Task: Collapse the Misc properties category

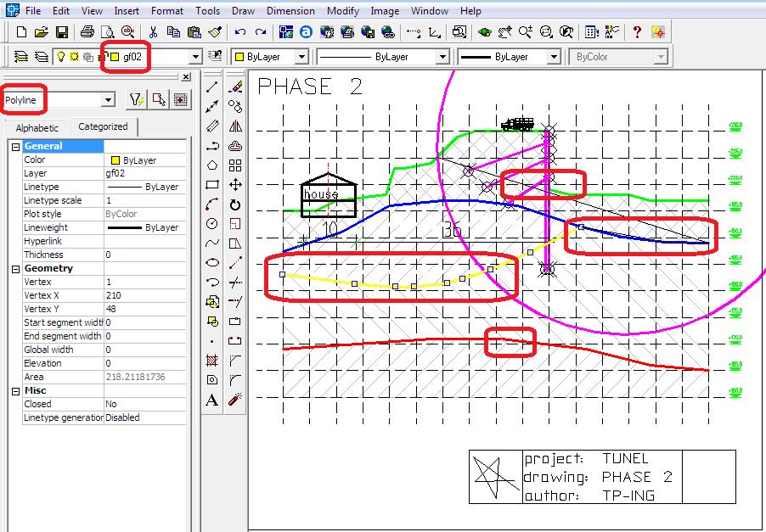Action: coord(15,391)
